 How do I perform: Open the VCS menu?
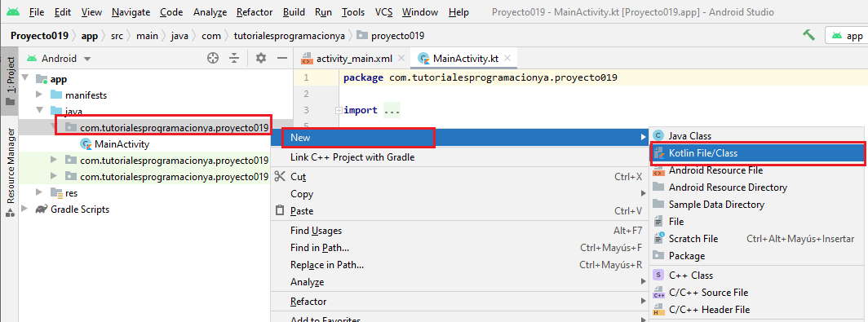[383, 11]
